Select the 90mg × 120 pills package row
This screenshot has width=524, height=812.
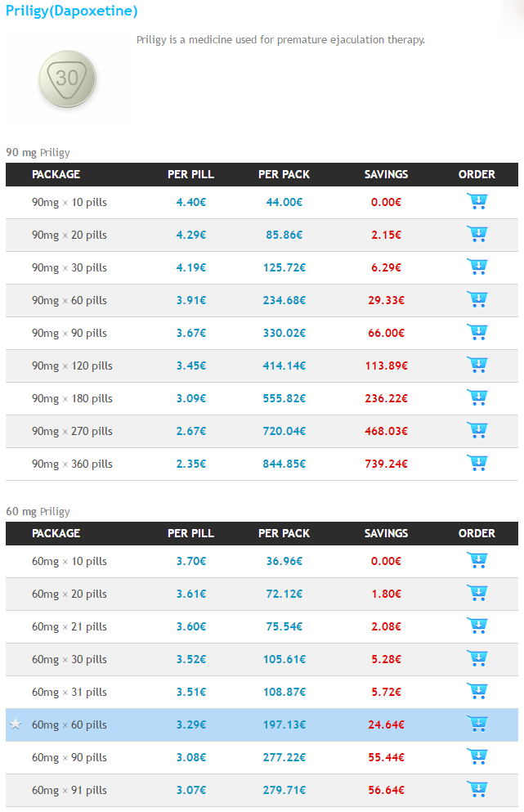click(x=262, y=366)
